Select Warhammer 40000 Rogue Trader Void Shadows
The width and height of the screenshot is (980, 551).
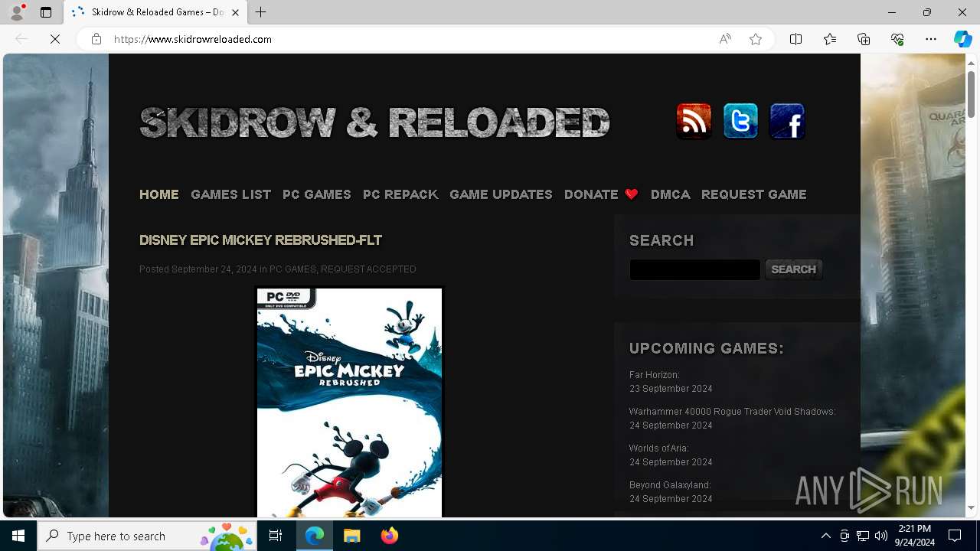pyautogui.click(x=733, y=412)
